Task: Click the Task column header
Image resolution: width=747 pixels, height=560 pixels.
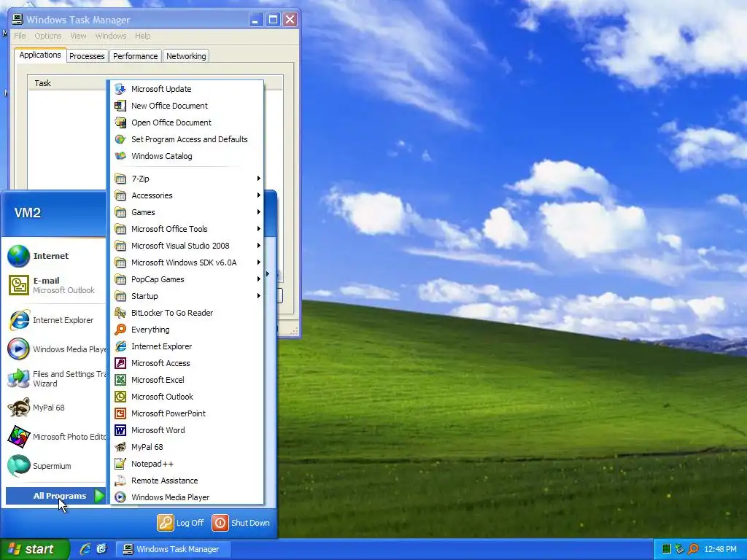Action: (x=66, y=83)
